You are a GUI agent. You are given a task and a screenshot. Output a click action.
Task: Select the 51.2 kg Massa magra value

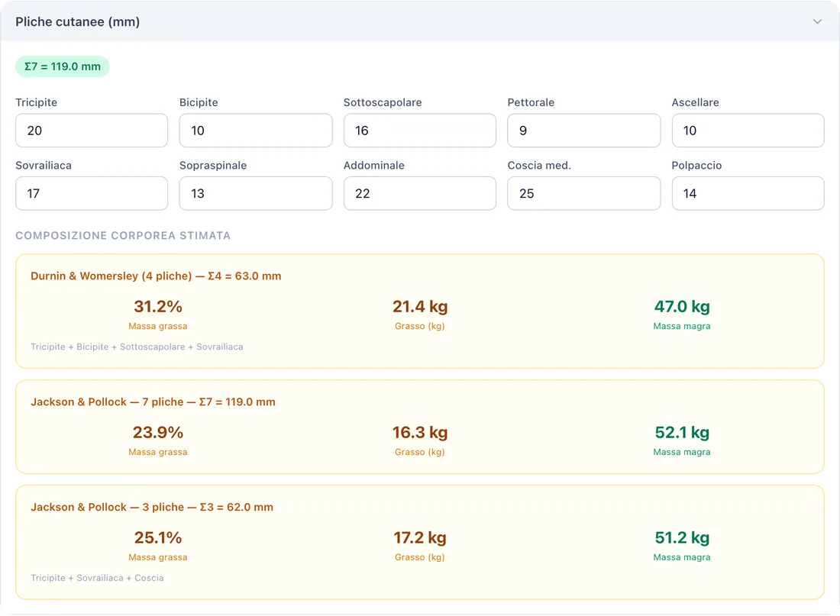[682, 537]
